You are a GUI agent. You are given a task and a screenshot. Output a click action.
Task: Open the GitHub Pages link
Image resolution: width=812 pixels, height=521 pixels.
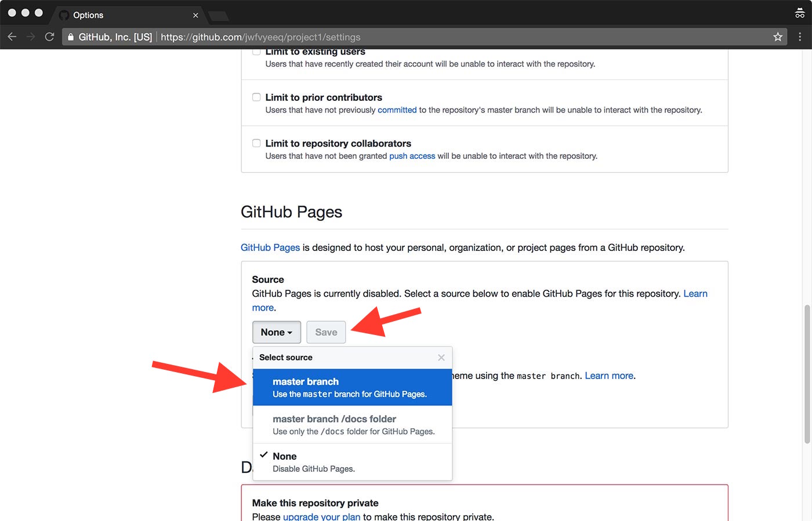click(x=270, y=247)
